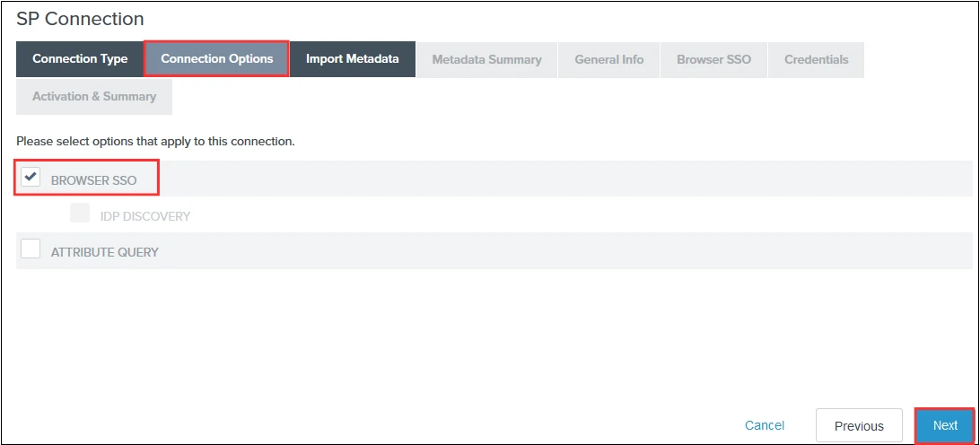Tick the Attribute Query checkbox
This screenshot has height=445, width=980.
(x=31, y=249)
